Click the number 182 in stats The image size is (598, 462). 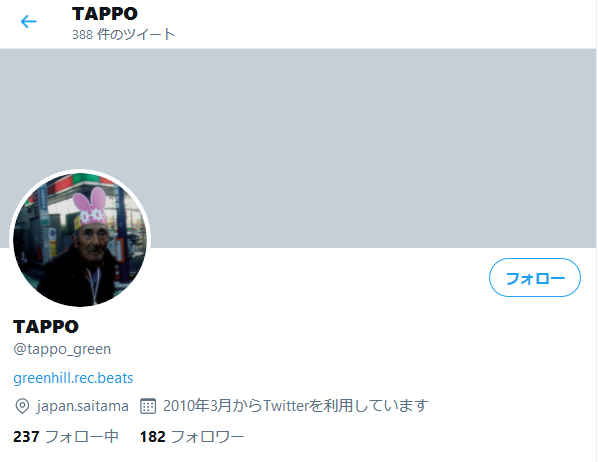pyautogui.click(x=153, y=437)
